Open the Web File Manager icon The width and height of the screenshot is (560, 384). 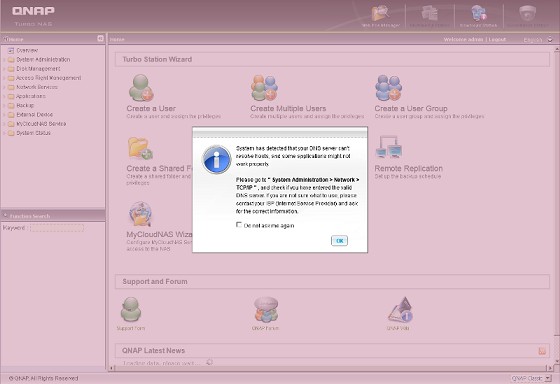pos(380,14)
